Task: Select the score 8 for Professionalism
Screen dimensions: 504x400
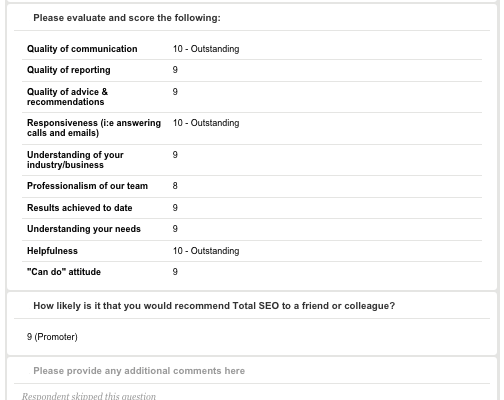Action: [175, 186]
